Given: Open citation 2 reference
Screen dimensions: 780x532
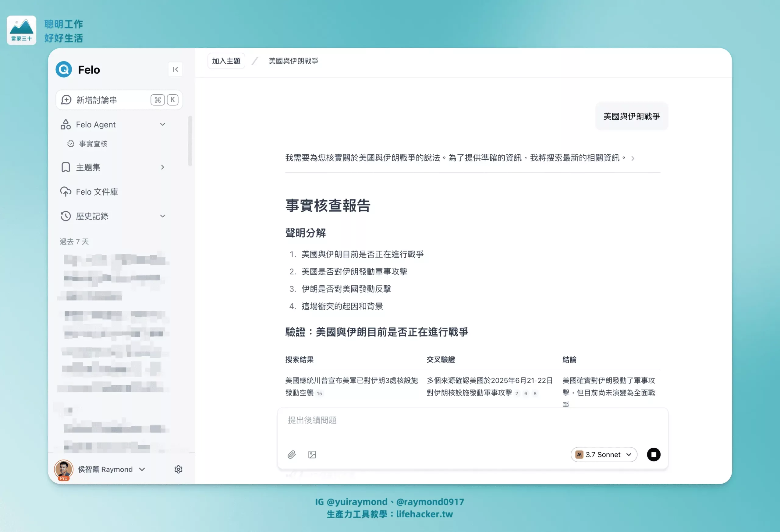Looking at the screenshot, I should click(517, 393).
